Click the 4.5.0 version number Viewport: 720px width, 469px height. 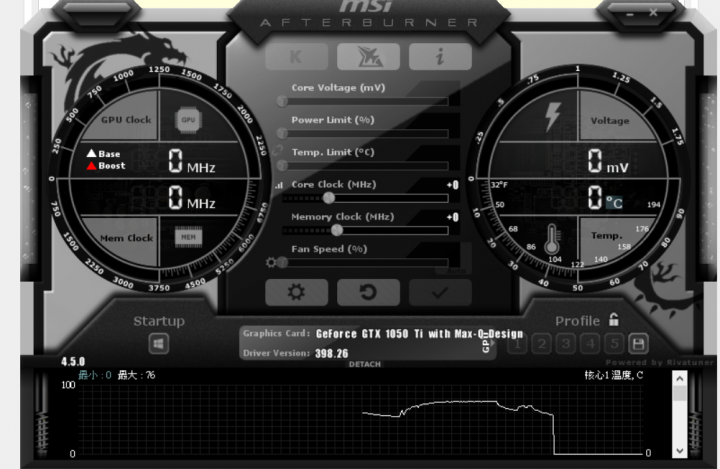73,362
